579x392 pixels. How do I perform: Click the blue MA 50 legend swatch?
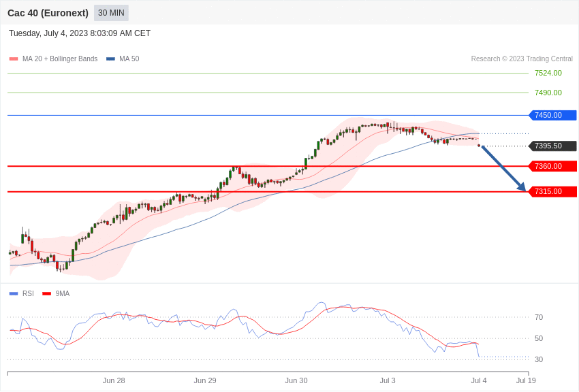pyautogui.click(x=110, y=59)
